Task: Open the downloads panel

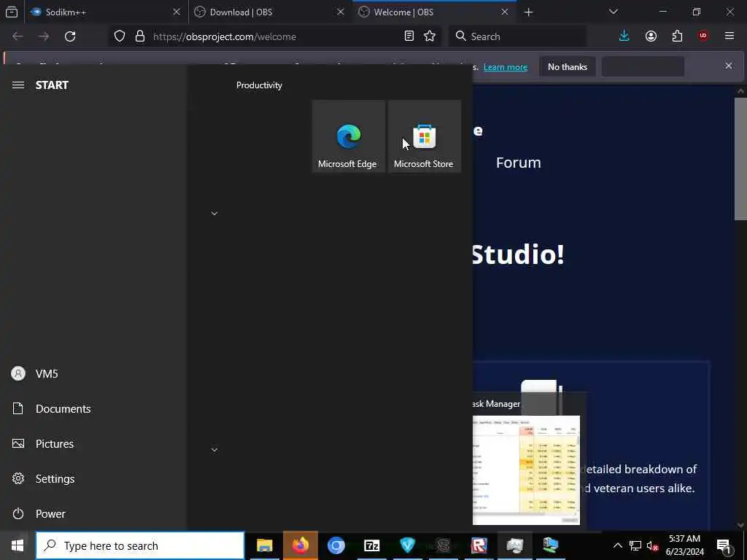Action: pyautogui.click(x=624, y=36)
